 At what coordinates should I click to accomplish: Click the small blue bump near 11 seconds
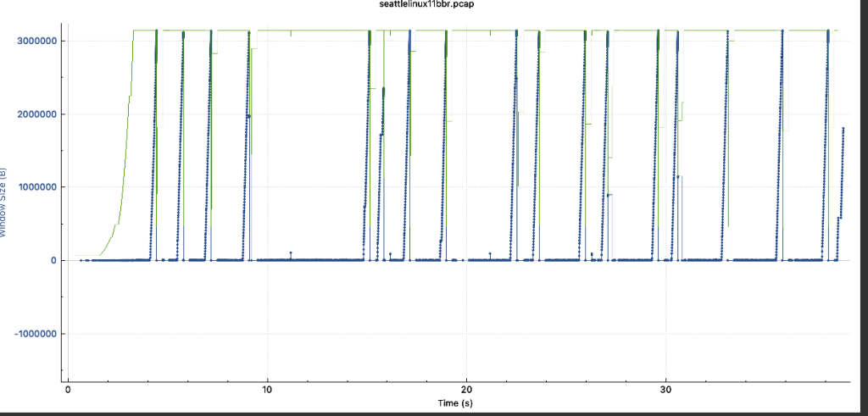[x=291, y=253]
